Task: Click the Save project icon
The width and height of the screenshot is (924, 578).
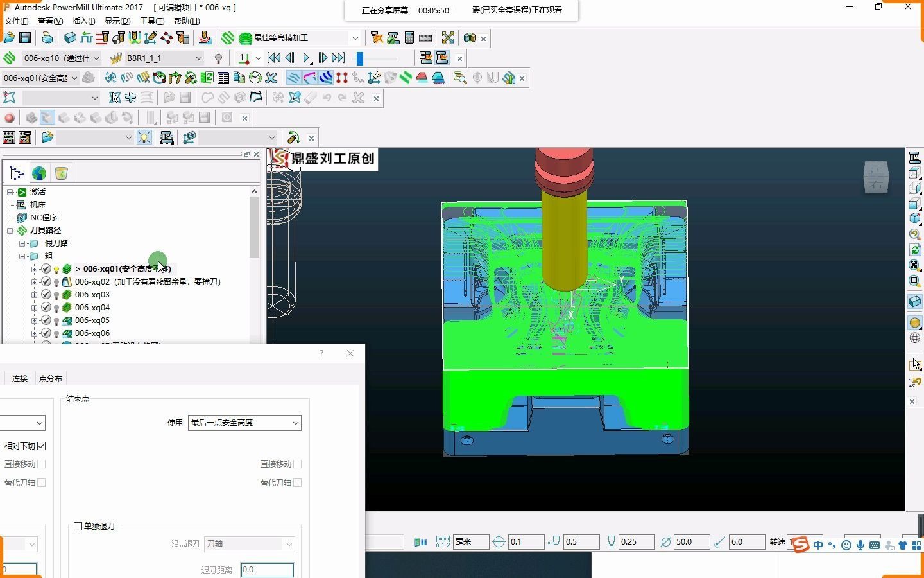Action: (25, 38)
